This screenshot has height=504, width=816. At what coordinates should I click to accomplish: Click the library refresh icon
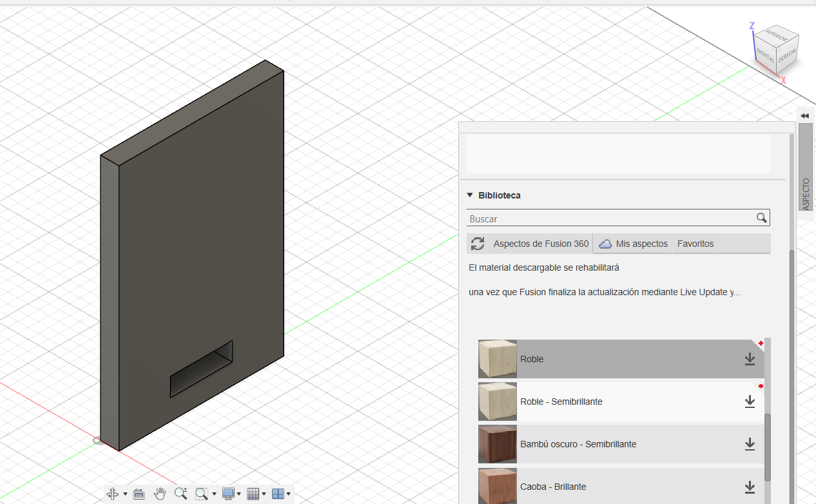478,244
